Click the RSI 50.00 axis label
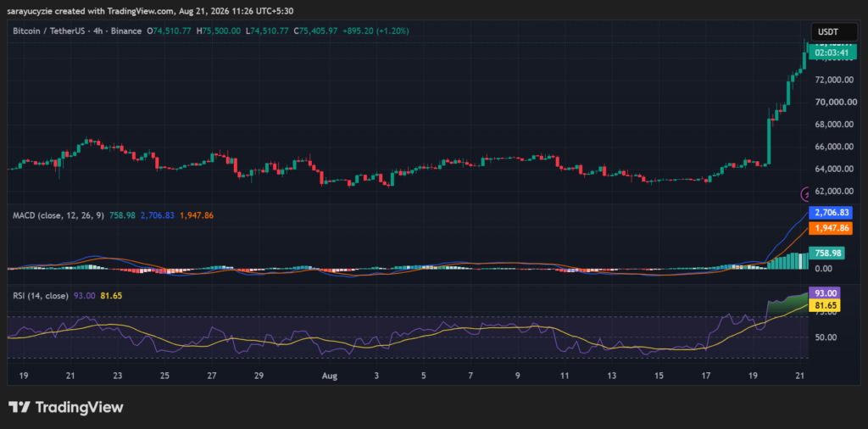The image size is (868, 429). click(824, 337)
